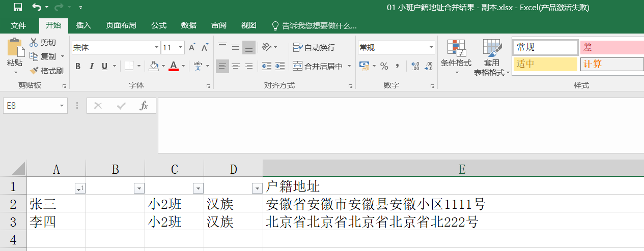644x251 pixels.
Task: Click the fx Insert Function icon
Action: point(144,106)
